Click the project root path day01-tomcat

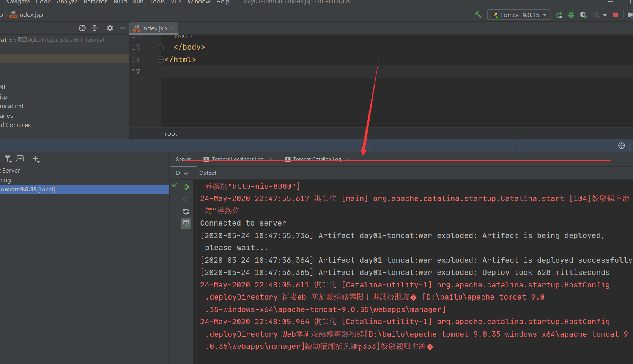pyautogui.click(x=57, y=40)
